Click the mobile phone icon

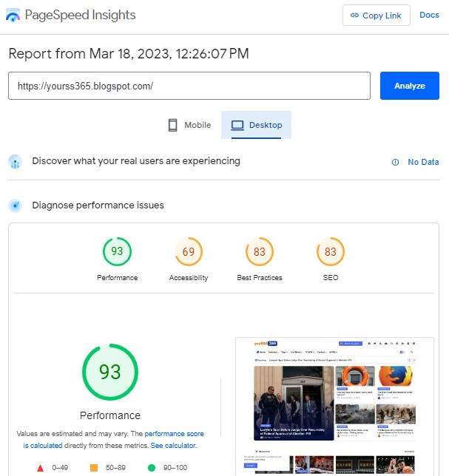(172, 125)
